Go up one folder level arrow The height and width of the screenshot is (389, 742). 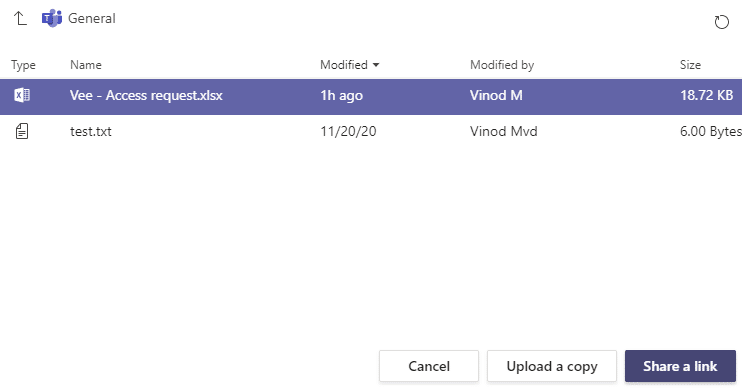click(20, 18)
